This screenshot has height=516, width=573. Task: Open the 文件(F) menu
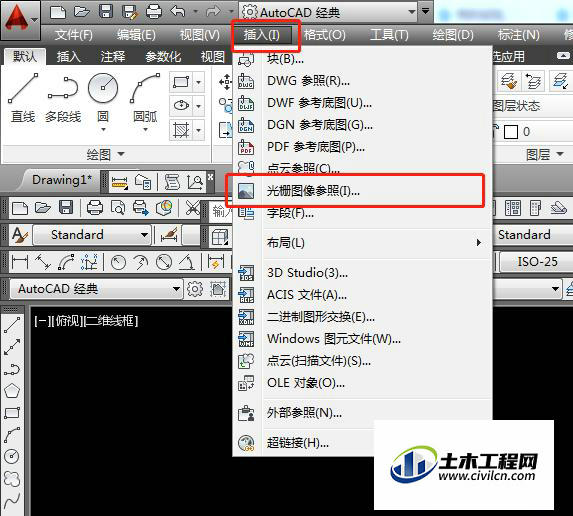[73, 35]
